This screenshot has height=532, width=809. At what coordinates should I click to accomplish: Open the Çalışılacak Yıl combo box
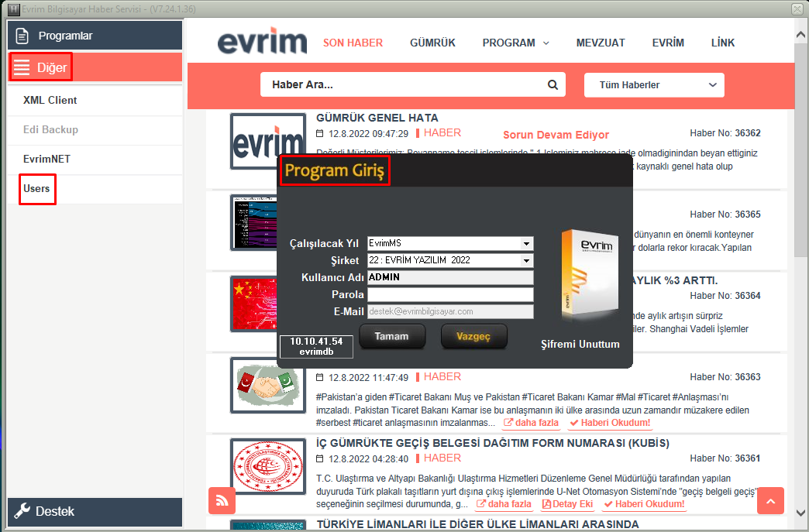(450, 243)
